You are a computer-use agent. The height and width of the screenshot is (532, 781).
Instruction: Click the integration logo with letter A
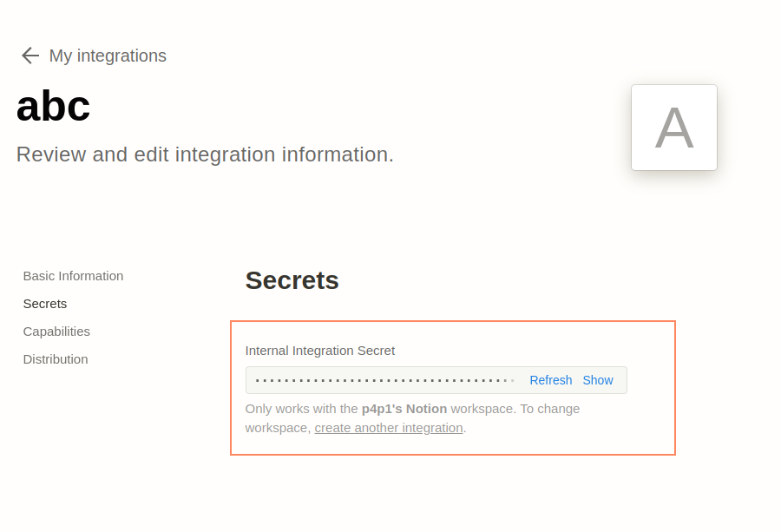point(674,128)
